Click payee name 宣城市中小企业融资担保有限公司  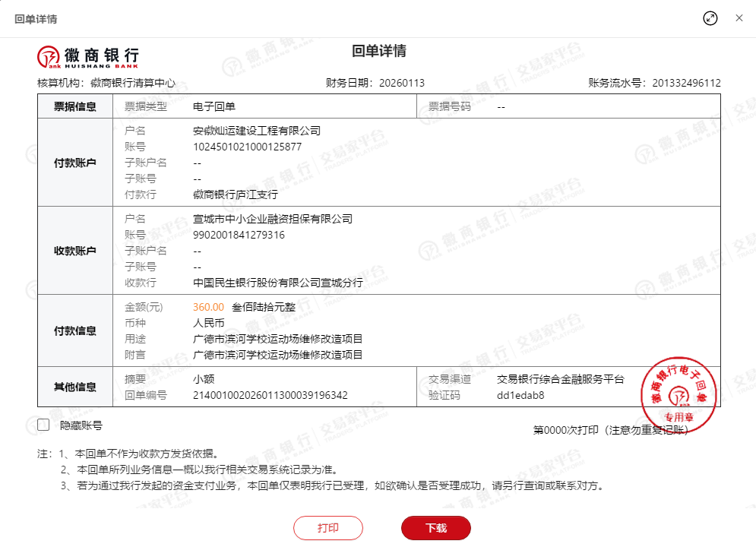click(x=273, y=219)
